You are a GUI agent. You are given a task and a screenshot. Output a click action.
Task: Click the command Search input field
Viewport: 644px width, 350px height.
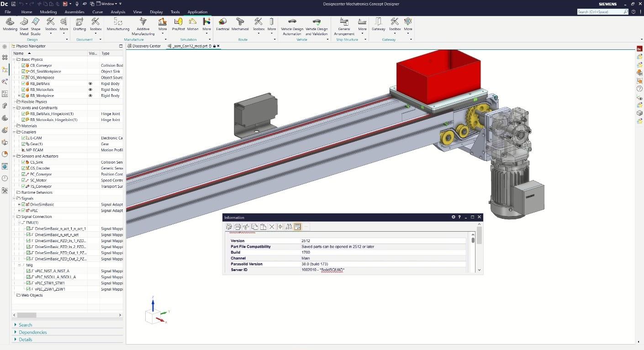click(x=601, y=12)
